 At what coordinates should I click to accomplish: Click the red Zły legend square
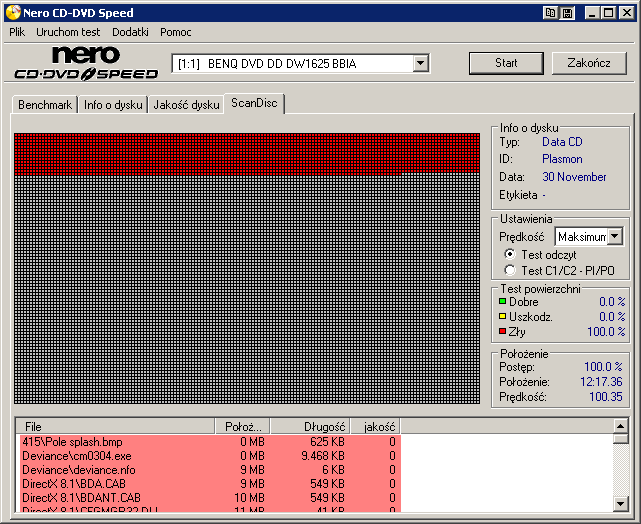coord(502,331)
